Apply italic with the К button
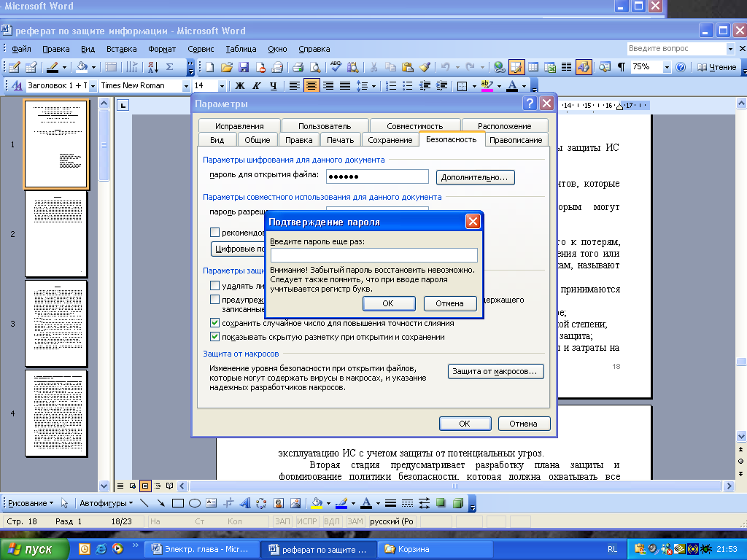This screenshot has width=747, height=560. [257, 86]
